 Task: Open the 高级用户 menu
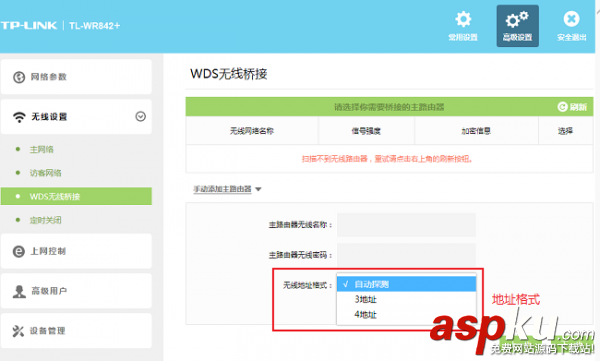coord(76,291)
